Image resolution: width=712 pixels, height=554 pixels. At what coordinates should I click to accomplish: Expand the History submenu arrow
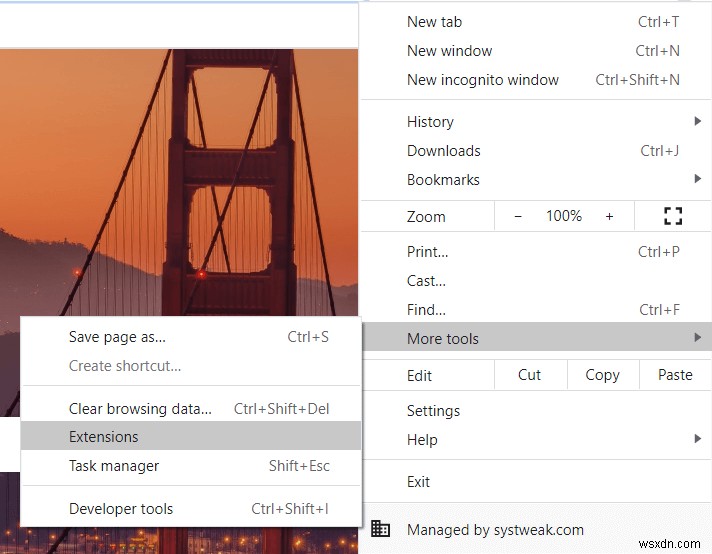coord(697,122)
